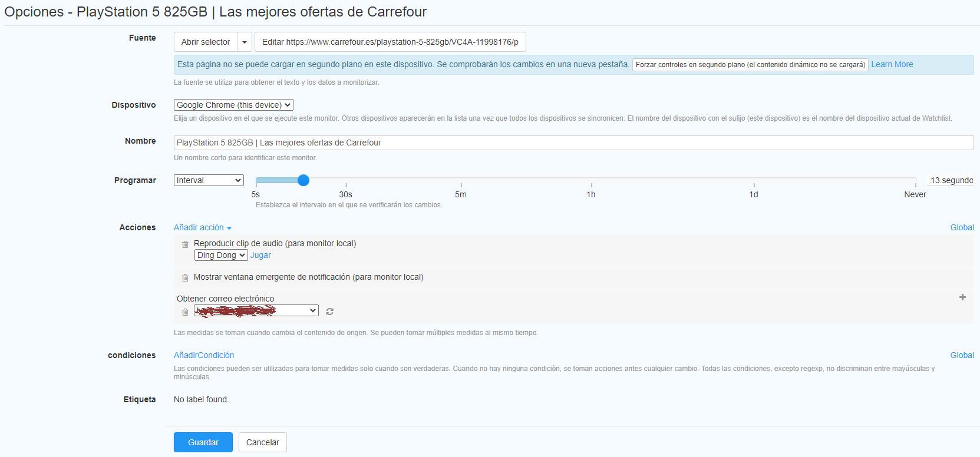Set interval slider to 1h mark
Screen dimensions: 980x457
coord(591,180)
